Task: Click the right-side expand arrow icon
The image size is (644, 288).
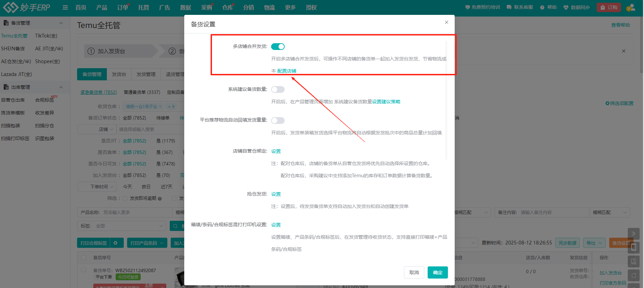Action: coord(634,233)
